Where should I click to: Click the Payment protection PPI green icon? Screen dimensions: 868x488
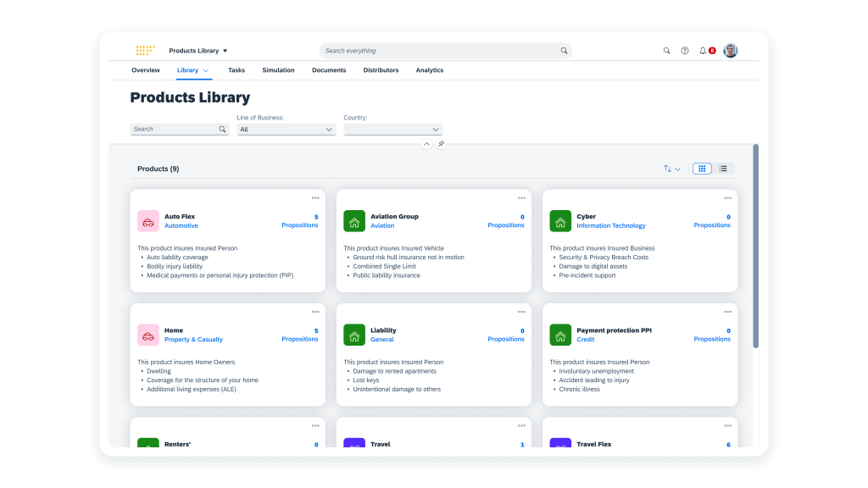point(560,335)
